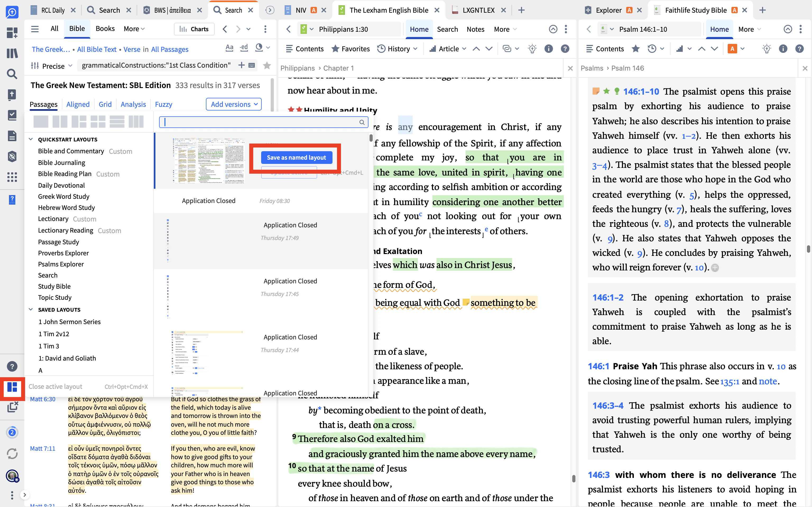
Task: Open the More dropdown in search panel
Action: click(x=134, y=29)
